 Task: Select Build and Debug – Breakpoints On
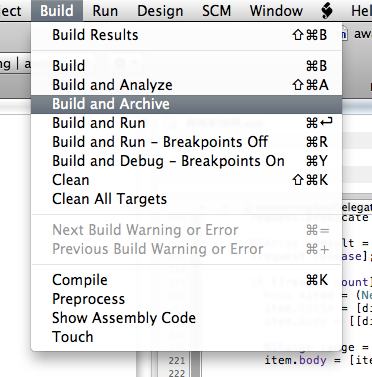(187, 161)
